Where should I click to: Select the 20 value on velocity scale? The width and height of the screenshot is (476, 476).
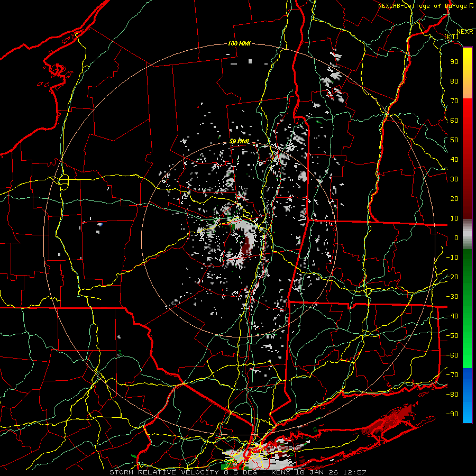click(x=454, y=199)
